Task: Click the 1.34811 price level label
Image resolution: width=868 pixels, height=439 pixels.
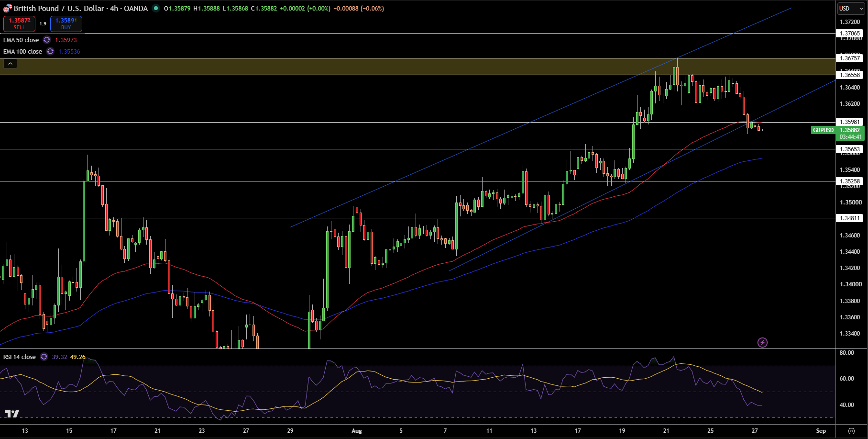Action: (850, 218)
